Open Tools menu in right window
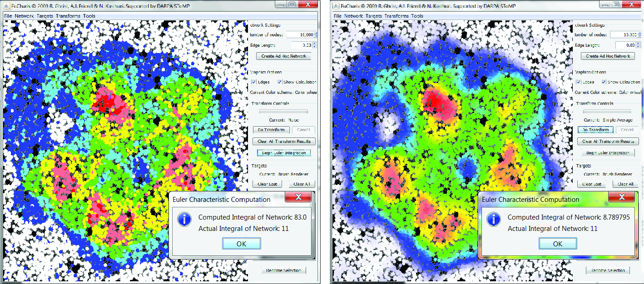 [x=417, y=16]
